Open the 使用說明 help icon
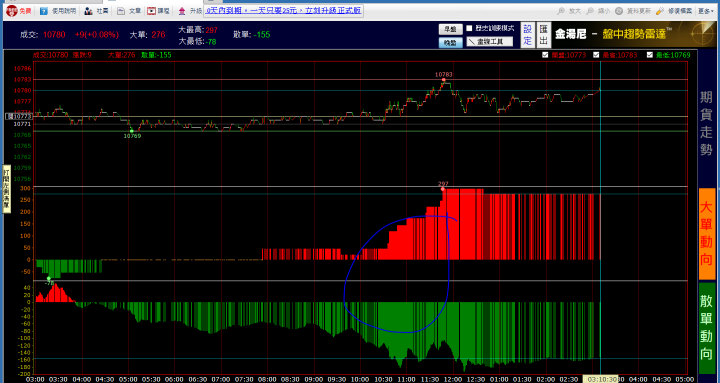Viewport: 720px width, 383px height. coord(44,11)
